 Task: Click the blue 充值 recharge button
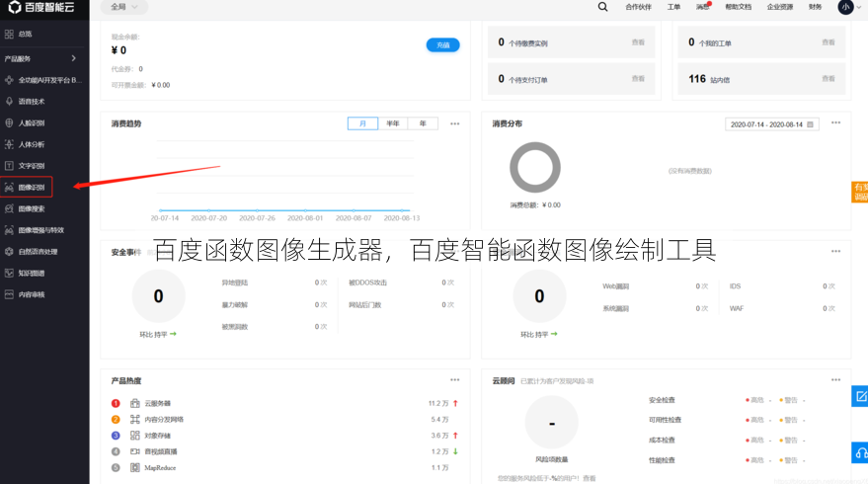[442, 44]
